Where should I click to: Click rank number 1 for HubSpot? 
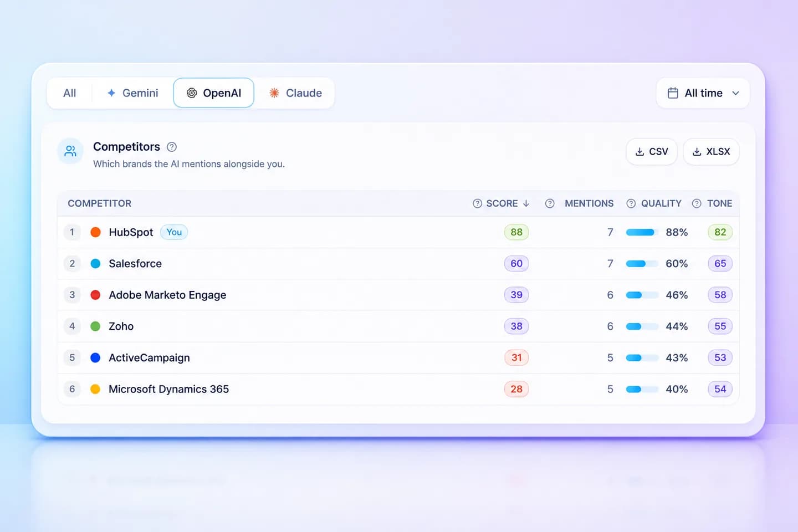coord(72,232)
